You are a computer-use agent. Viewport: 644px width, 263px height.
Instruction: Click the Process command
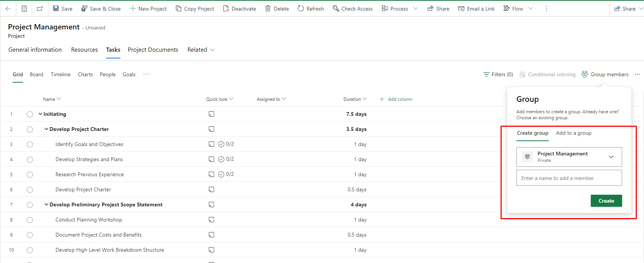pyautogui.click(x=395, y=8)
